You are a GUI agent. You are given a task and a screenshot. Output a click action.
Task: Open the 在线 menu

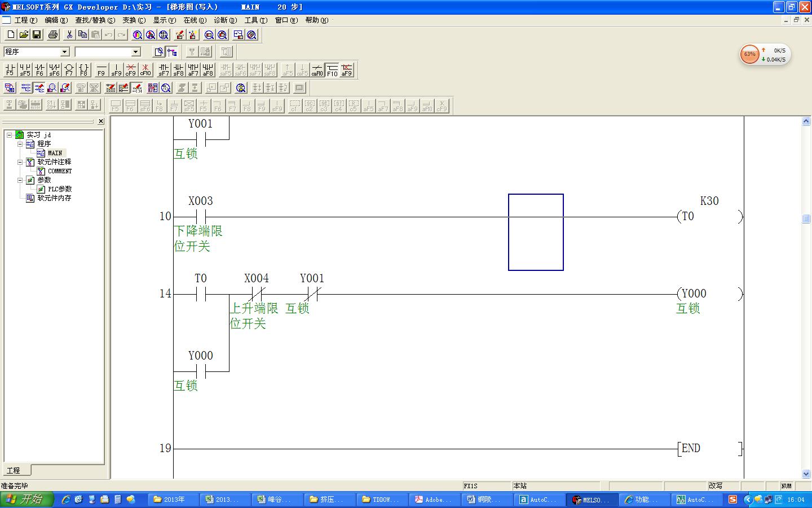[x=195, y=20]
